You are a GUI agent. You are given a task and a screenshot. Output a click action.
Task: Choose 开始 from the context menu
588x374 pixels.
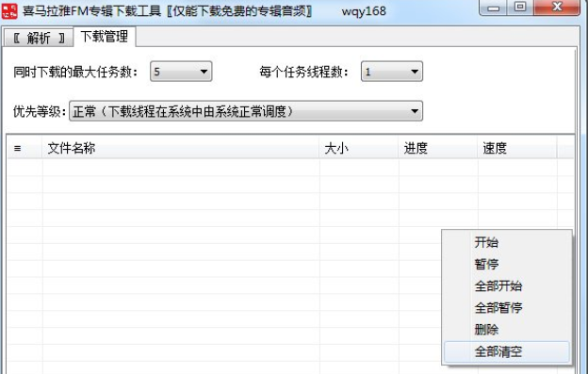(507, 242)
